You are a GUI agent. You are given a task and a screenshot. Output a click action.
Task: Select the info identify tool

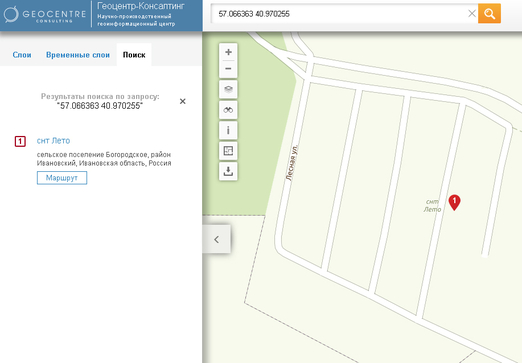click(228, 130)
